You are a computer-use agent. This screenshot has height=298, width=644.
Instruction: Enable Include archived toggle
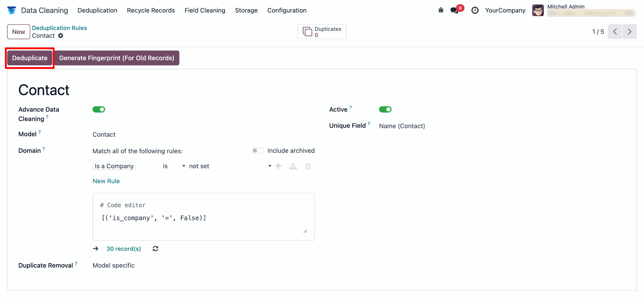click(x=258, y=151)
